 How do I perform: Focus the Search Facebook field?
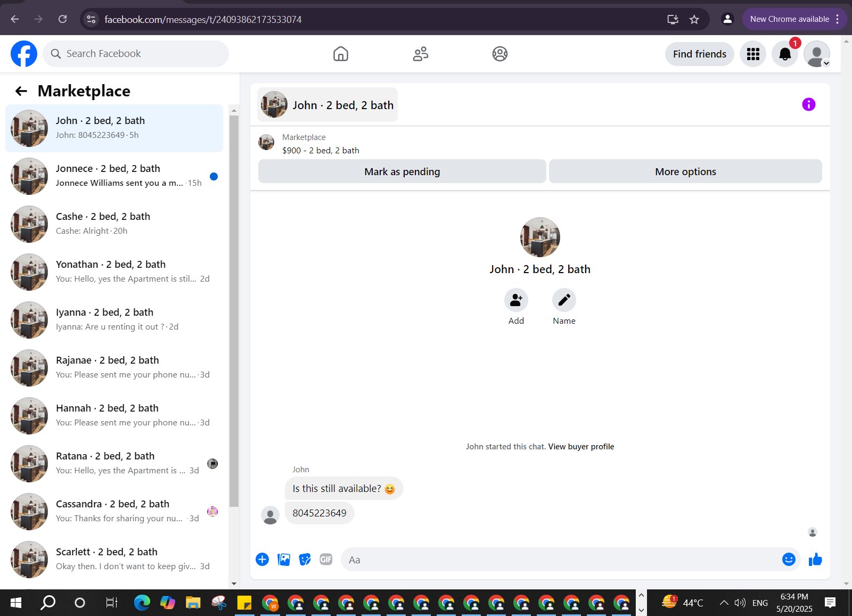(136, 54)
